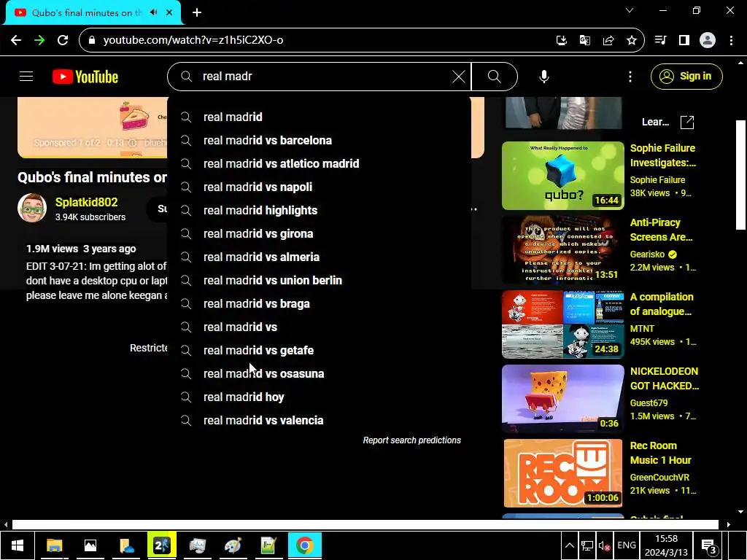Select suggestion real madrid vs getafe
This screenshot has width=747, height=560.
[319, 350]
